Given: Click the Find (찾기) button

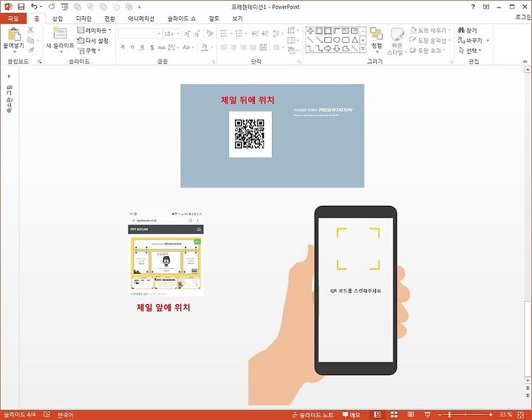Looking at the screenshot, I should (468, 30).
